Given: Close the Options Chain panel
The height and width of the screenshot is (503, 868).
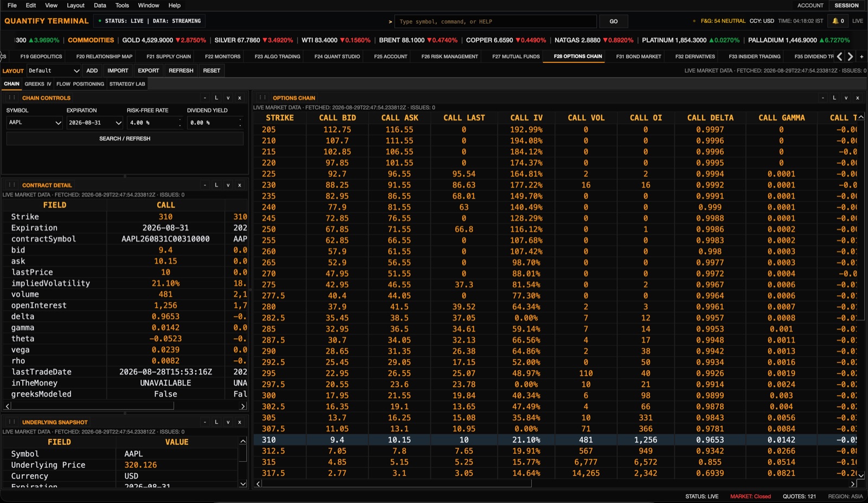Looking at the screenshot, I should tap(857, 98).
